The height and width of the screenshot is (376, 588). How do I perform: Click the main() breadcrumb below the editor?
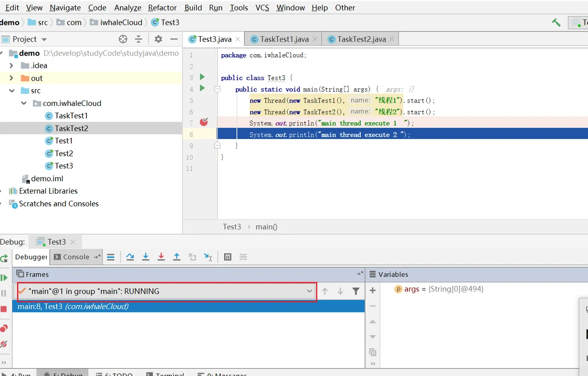pyautogui.click(x=266, y=227)
